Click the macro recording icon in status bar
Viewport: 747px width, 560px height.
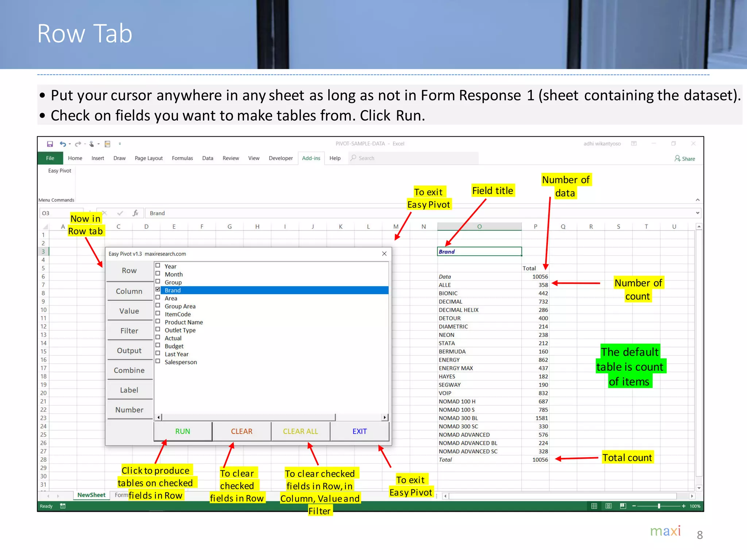63,506
